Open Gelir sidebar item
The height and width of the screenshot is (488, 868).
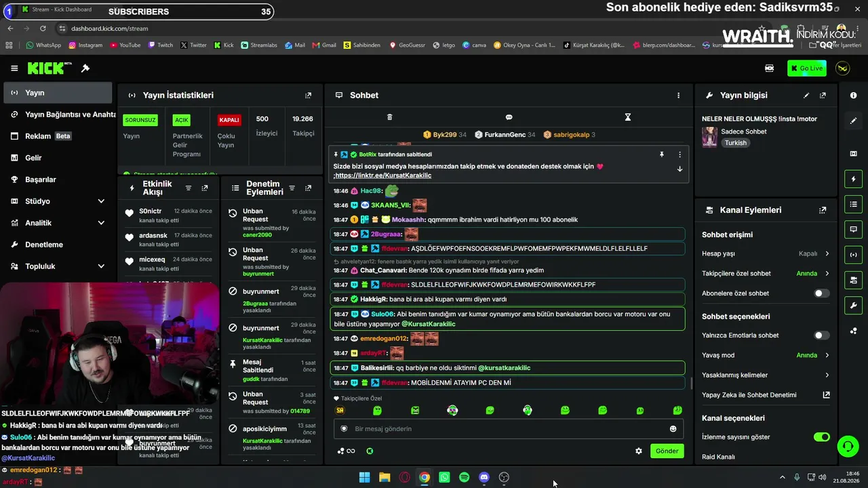[x=58, y=158]
